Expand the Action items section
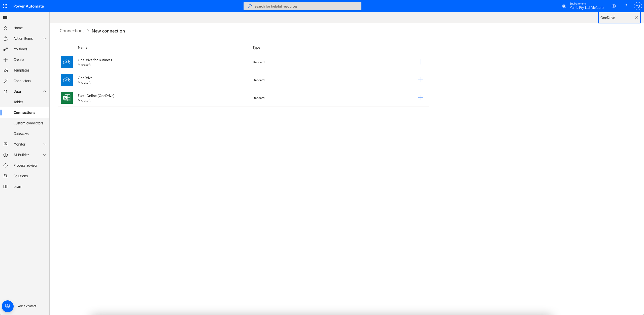Screen dimensions: 644x315 45,39
